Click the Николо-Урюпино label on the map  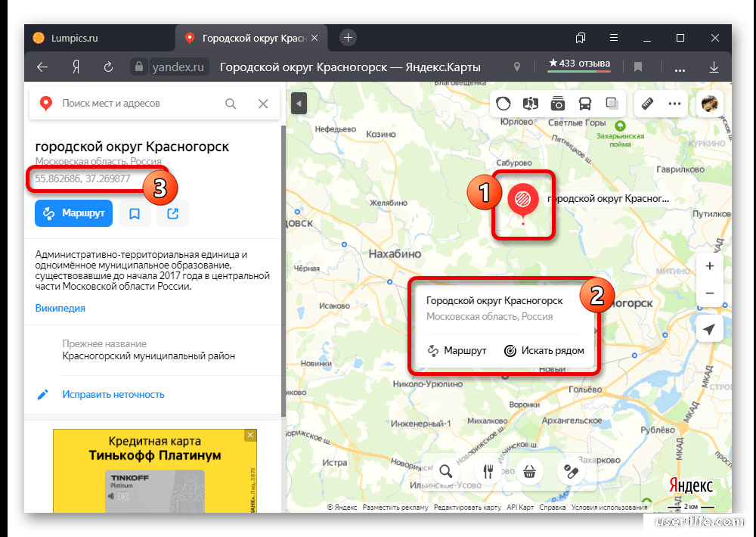point(428,384)
